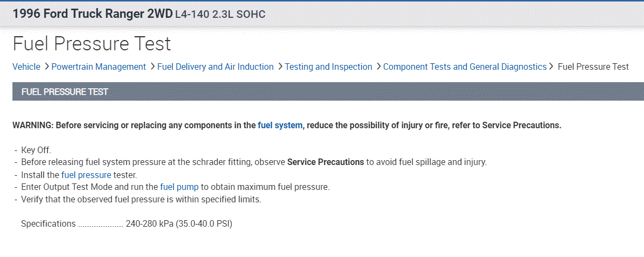Screen dimensions: 644x257
Task: Click the L4-140 2.3L SOHC engine label
Action: (220, 15)
